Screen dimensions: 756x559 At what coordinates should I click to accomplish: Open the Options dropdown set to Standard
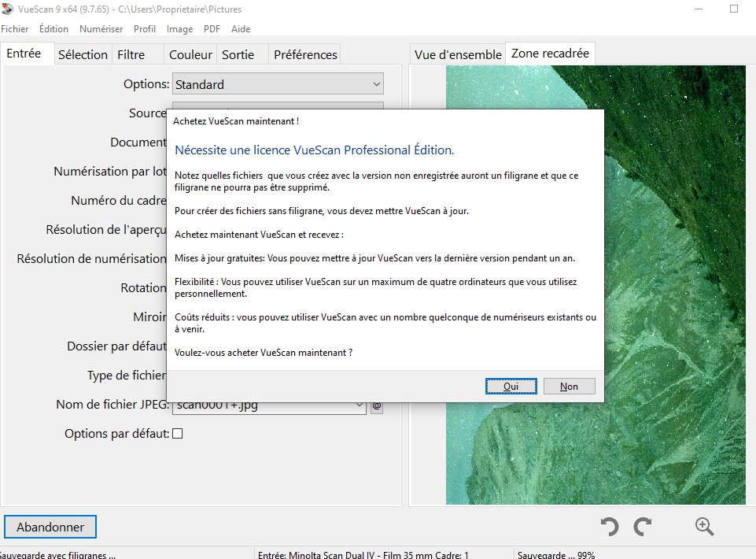pos(278,84)
